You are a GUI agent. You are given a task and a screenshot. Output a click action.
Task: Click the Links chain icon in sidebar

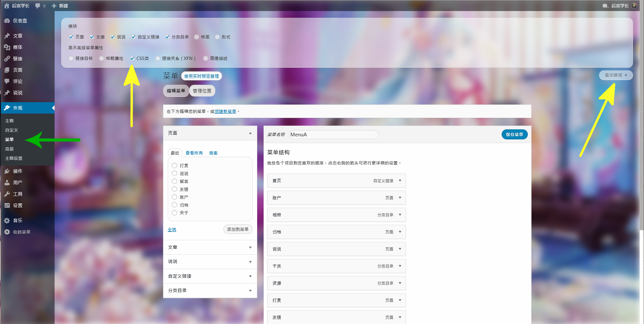[x=7, y=59]
